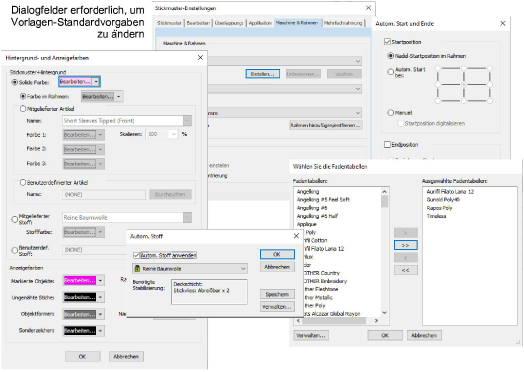Confirm Autom. Stoff dialog with OK

[x=277, y=254]
